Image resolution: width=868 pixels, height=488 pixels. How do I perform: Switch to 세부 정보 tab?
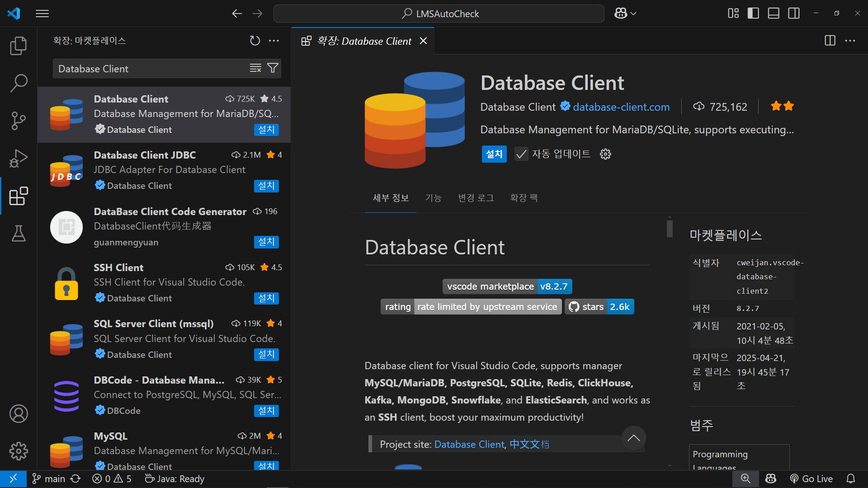click(391, 198)
